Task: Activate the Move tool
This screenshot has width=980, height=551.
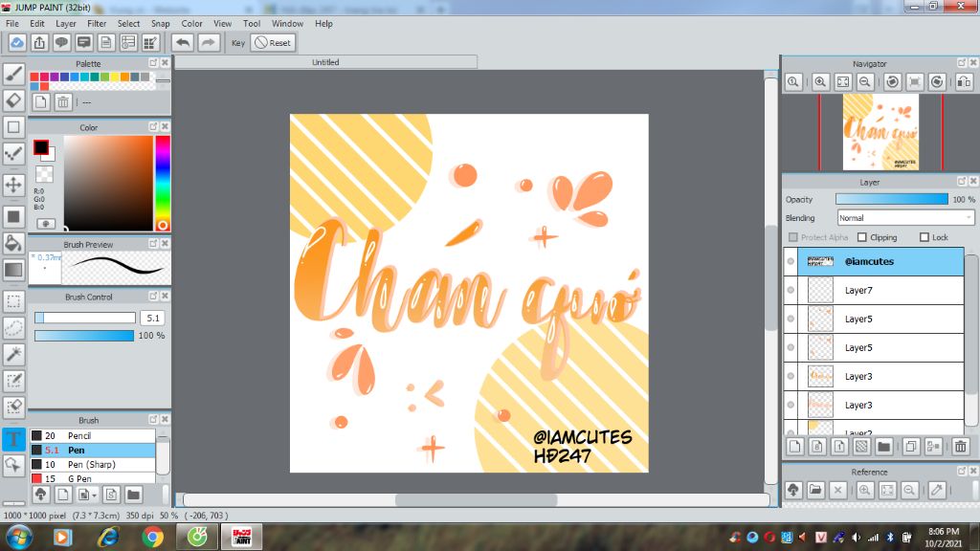Action: pyautogui.click(x=13, y=185)
